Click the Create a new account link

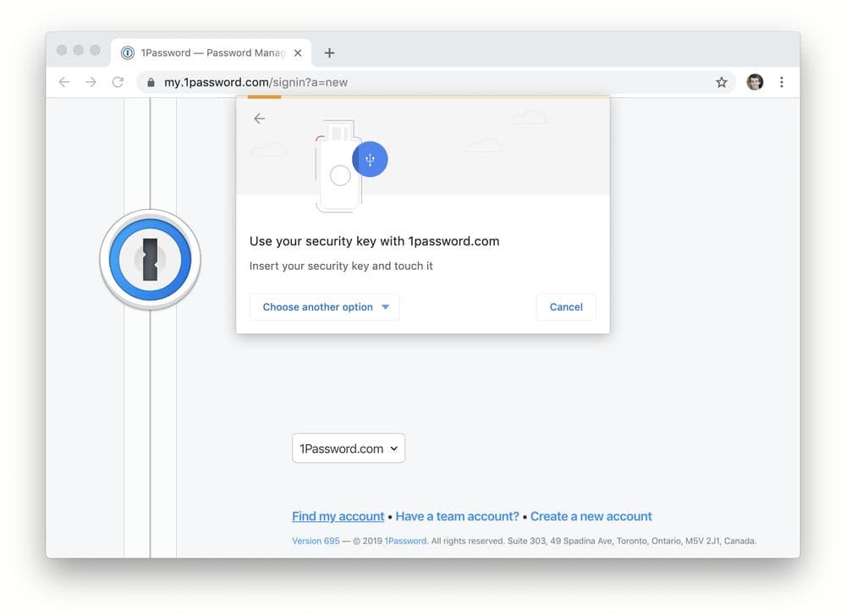coord(591,516)
